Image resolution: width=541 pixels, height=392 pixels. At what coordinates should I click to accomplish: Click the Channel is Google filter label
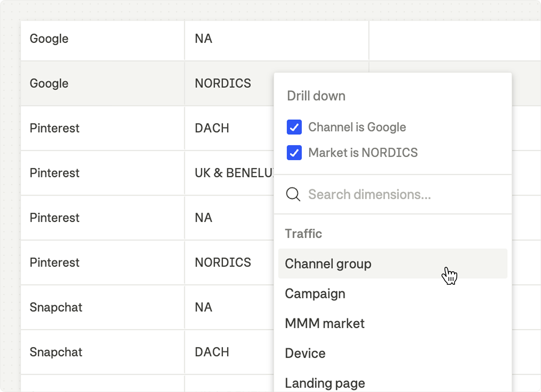point(357,127)
